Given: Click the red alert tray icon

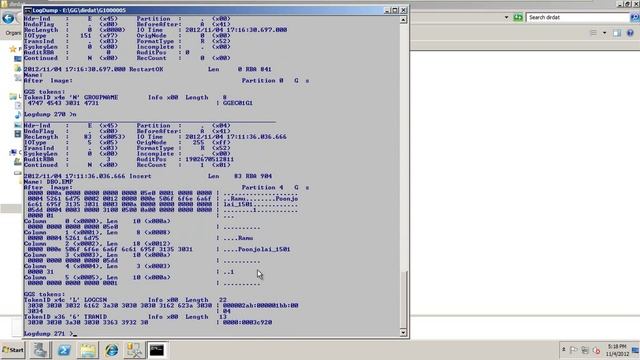Looking at the screenshot, I should [x=596, y=350].
